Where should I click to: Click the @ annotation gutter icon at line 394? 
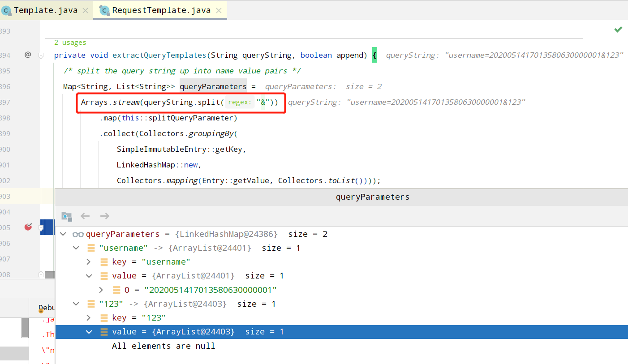tap(28, 55)
